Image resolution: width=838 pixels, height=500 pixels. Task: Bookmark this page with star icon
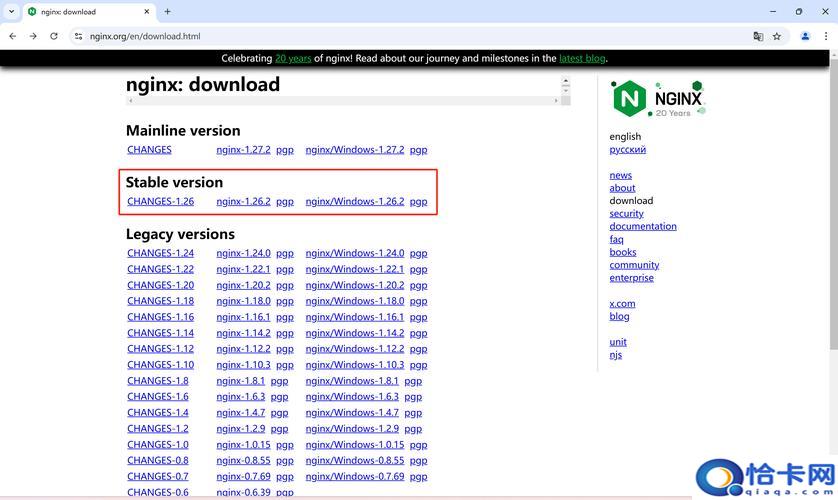777,36
